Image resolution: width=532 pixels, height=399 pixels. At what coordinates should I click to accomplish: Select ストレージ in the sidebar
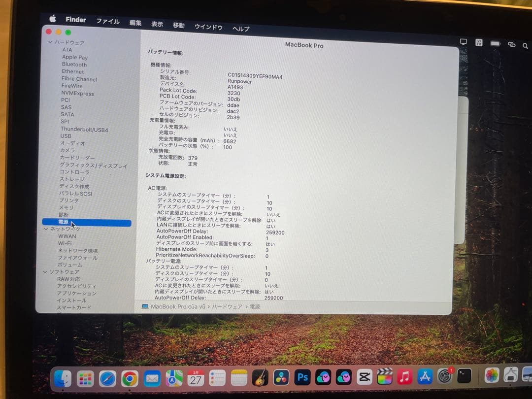(72, 179)
